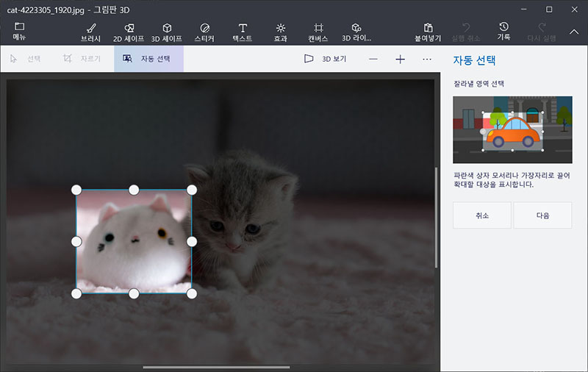Click the 잘라낼 영역 선택 label
Screen dimensions: 588x372
pyautogui.click(x=478, y=84)
